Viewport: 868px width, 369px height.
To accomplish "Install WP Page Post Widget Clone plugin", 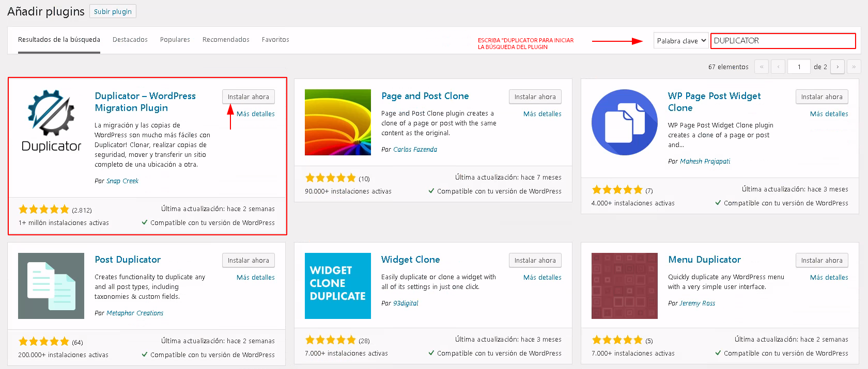I will (822, 97).
